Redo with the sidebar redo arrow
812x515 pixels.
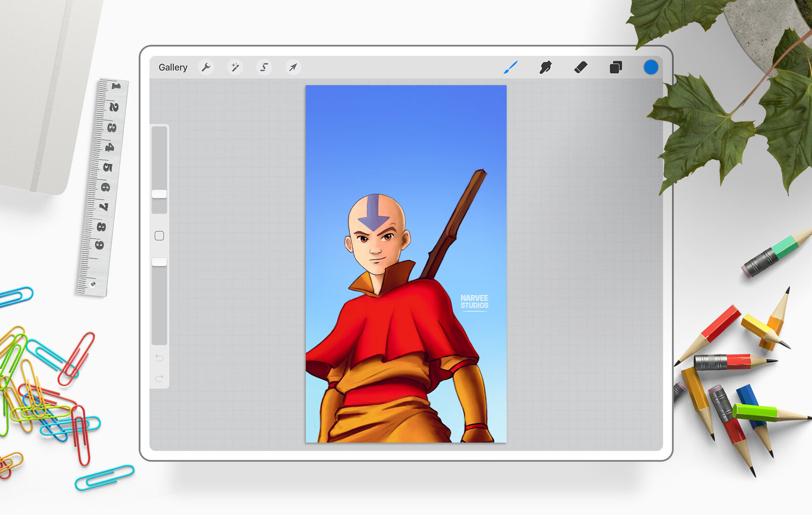[x=159, y=379]
